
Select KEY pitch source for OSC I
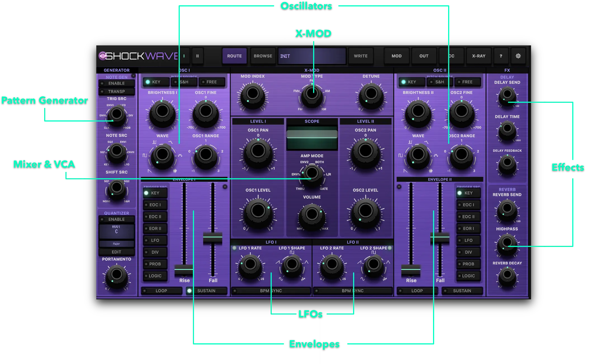pyautogui.click(x=156, y=82)
